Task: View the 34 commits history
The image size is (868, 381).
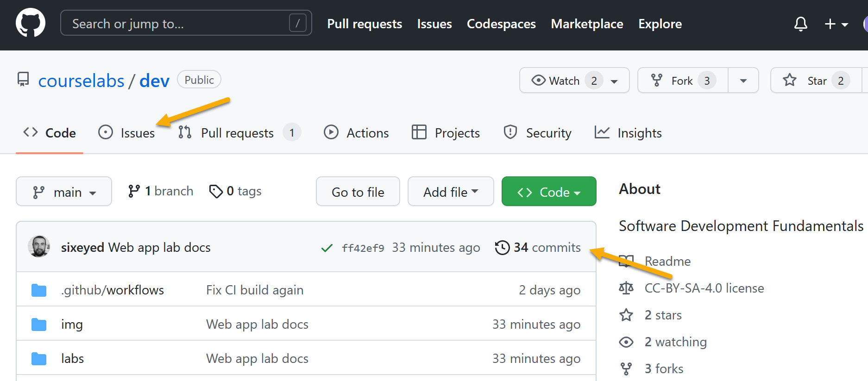Action: tap(538, 248)
